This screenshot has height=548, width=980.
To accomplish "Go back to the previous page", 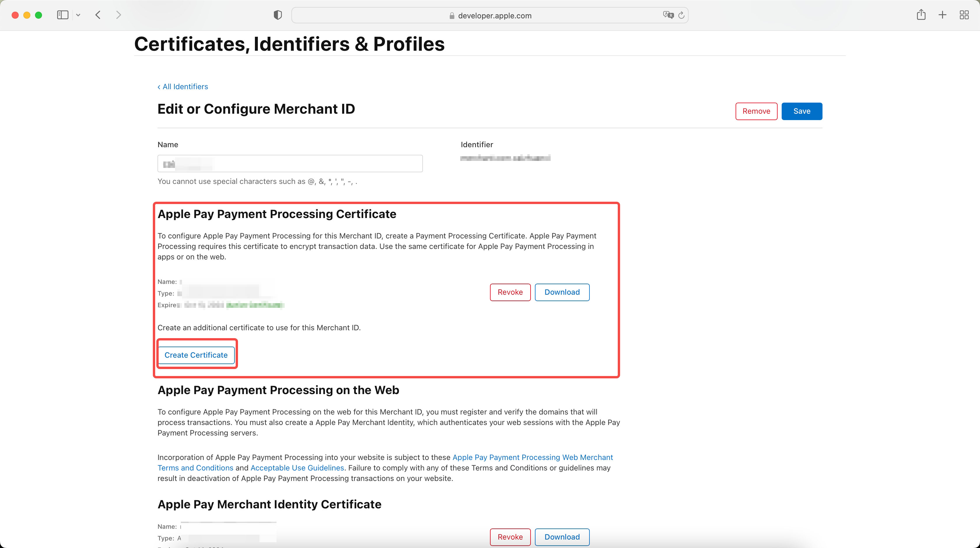I will 98,15.
